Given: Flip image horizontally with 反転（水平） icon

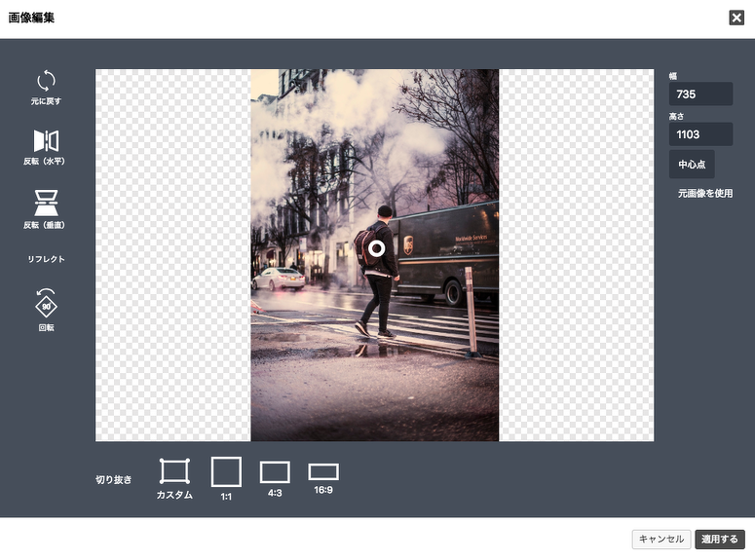Looking at the screenshot, I should click(46, 141).
